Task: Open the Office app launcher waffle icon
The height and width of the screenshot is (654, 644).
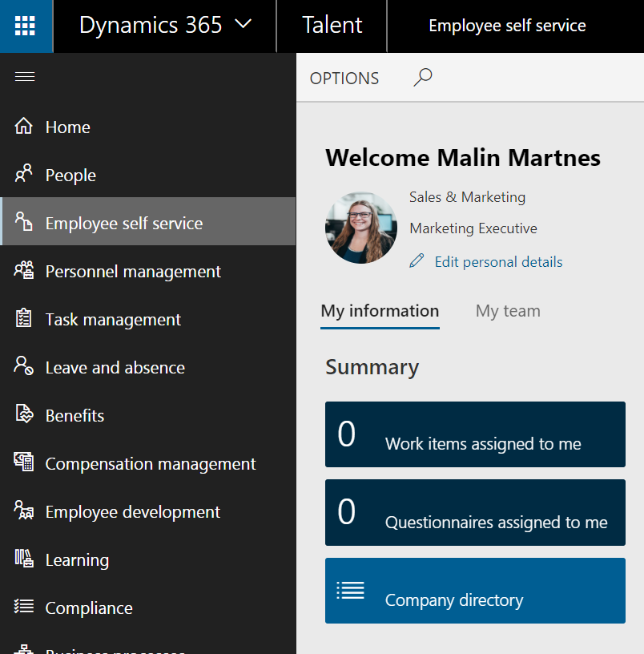Action: click(x=26, y=26)
